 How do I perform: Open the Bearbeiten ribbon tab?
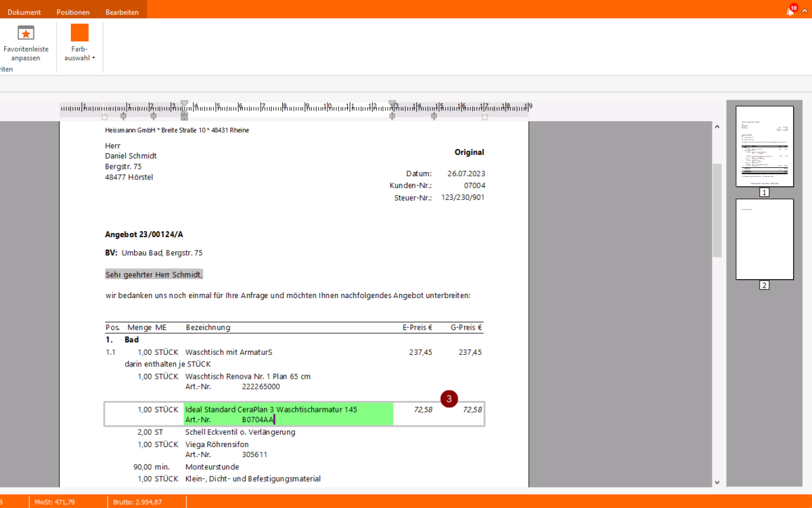coord(122,11)
